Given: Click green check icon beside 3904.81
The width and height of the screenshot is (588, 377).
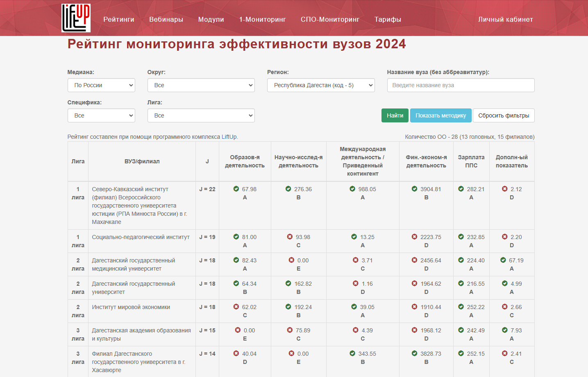Looking at the screenshot, I should coord(415,189).
